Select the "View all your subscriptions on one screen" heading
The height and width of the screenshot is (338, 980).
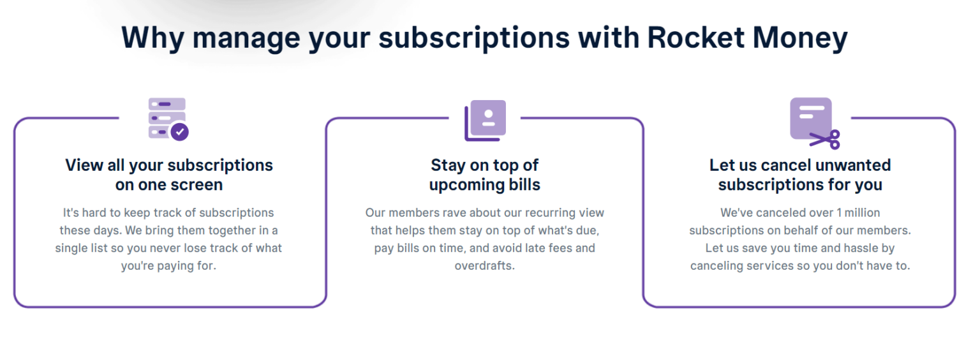169,175
